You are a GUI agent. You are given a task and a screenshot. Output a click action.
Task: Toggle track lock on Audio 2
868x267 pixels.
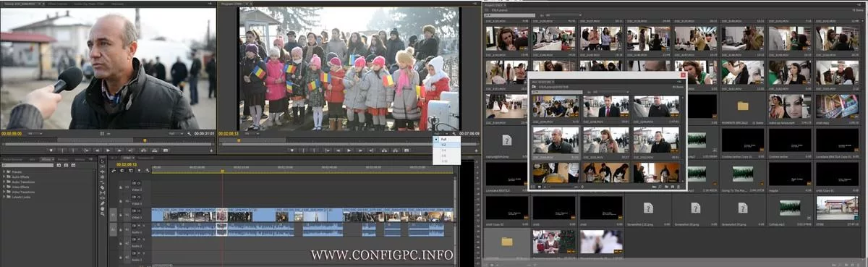[x=121, y=244]
